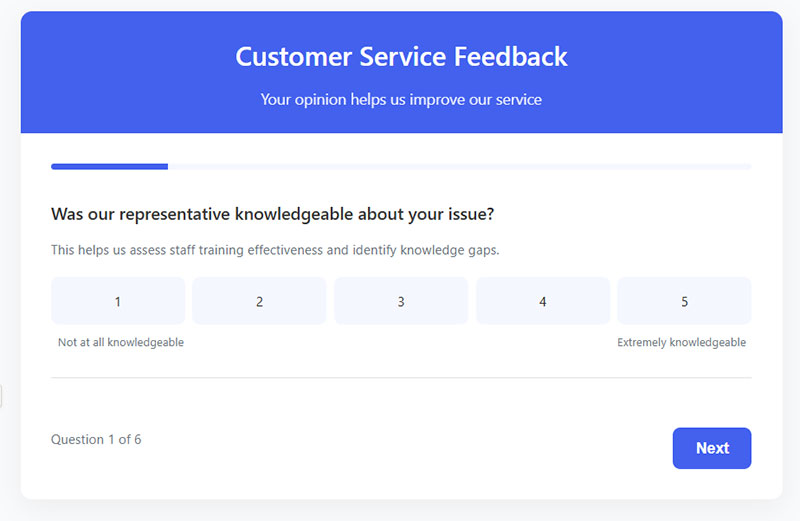Choose rating 2 on the scale
The width and height of the screenshot is (800, 521).
(259, 301)
